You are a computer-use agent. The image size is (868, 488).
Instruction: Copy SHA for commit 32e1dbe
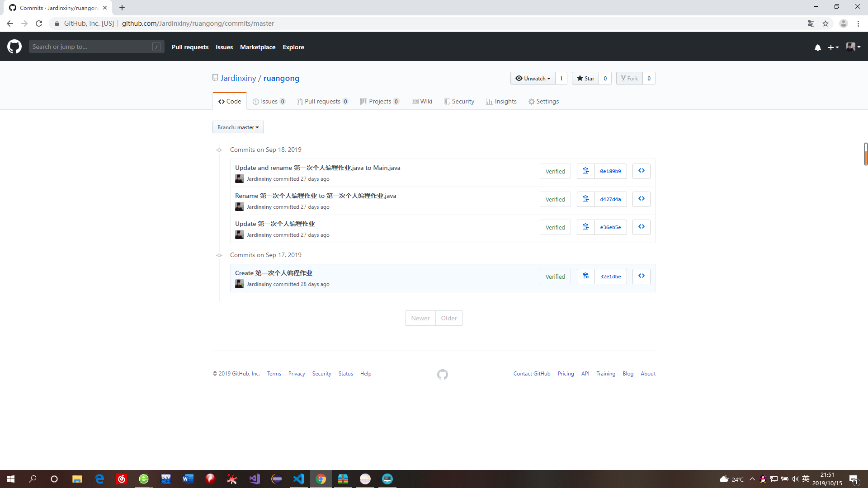[585, 277]
